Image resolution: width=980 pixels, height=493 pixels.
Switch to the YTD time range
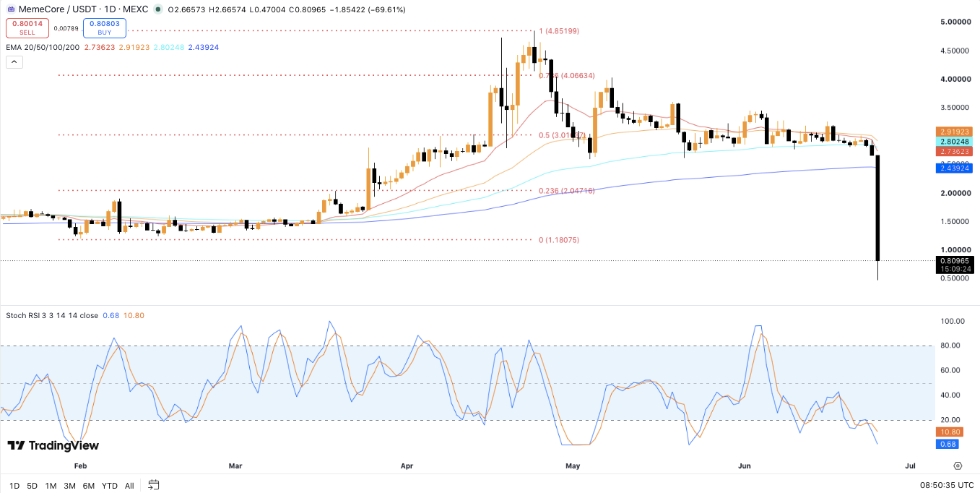(110, 485)
